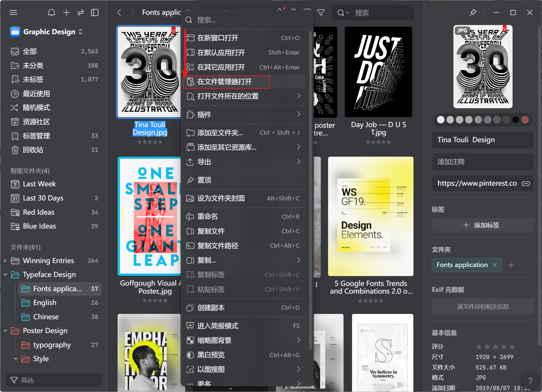Open Graphic Design library switcher

(x=47, y=32)
